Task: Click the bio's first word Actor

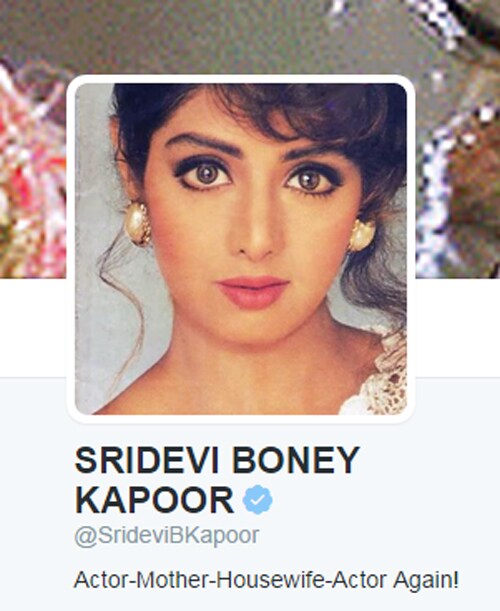Action: click(102, 580)
